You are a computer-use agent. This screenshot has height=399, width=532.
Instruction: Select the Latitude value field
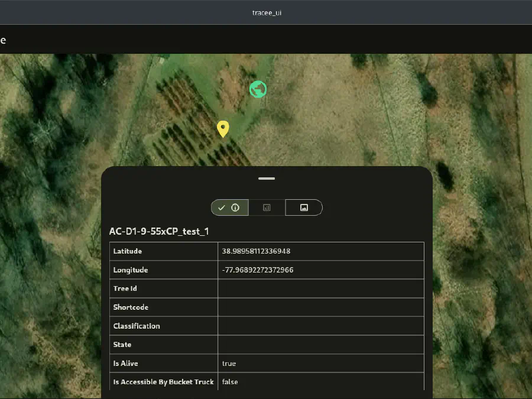[319, 251]
